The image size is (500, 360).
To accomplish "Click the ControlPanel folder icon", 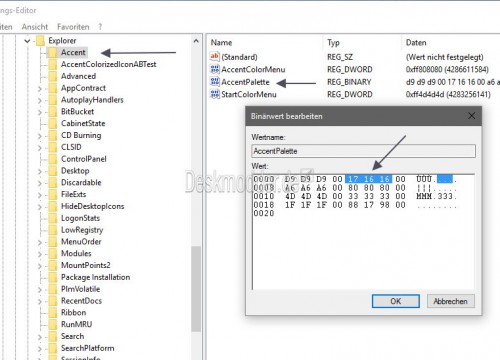I will tap(52, 159).
